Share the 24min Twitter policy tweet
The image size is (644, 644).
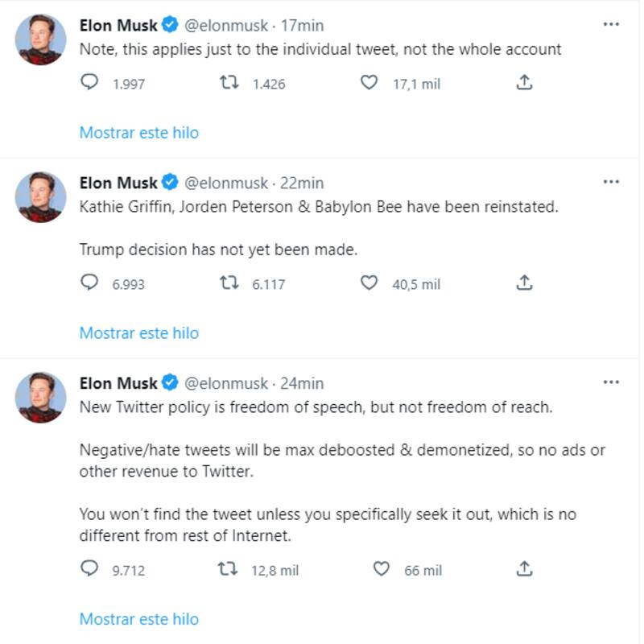pos(524,570)
